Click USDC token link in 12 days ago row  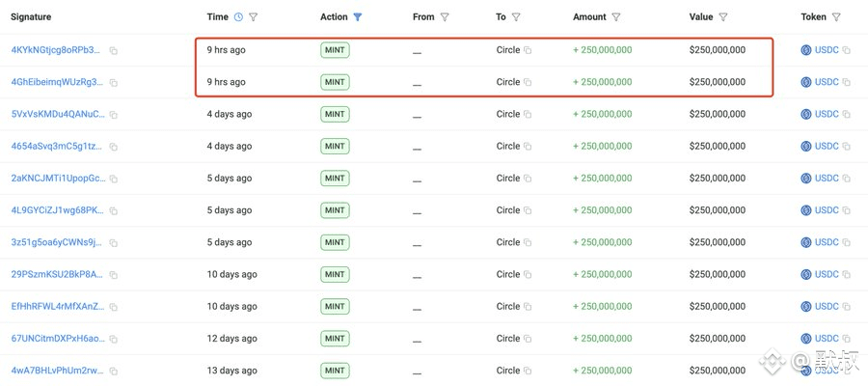coord(827,339)
